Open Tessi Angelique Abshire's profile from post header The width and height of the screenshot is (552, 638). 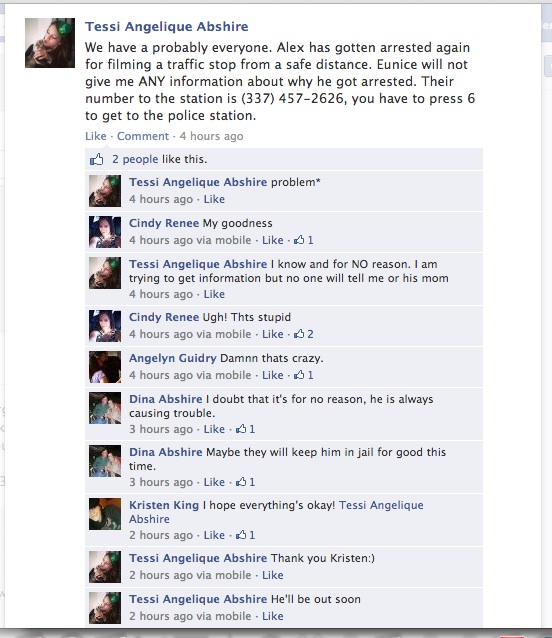(167, 26)
